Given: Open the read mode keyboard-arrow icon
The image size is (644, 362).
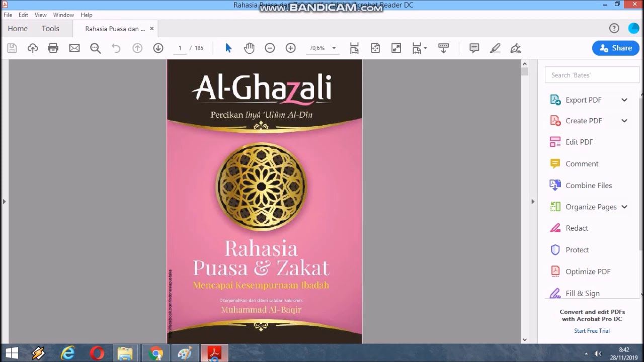Looking at the screenshot, I should (x=443, y=48).
